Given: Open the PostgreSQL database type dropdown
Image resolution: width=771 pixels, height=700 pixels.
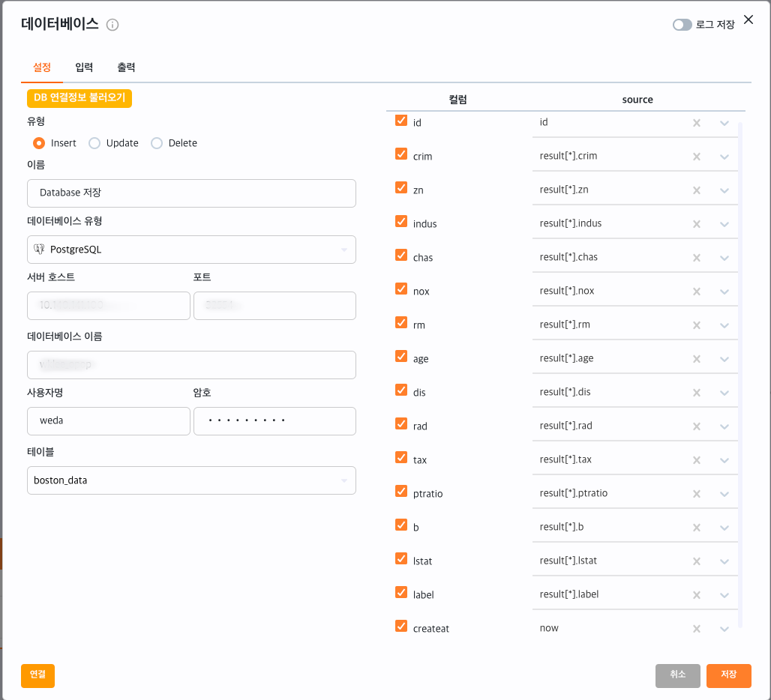Looking at the screenshot, I should click(x=191, y=250).
